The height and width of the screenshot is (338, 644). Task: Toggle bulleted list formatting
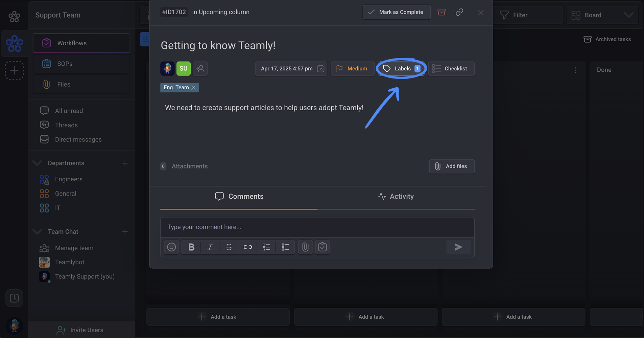coord(285,247)
